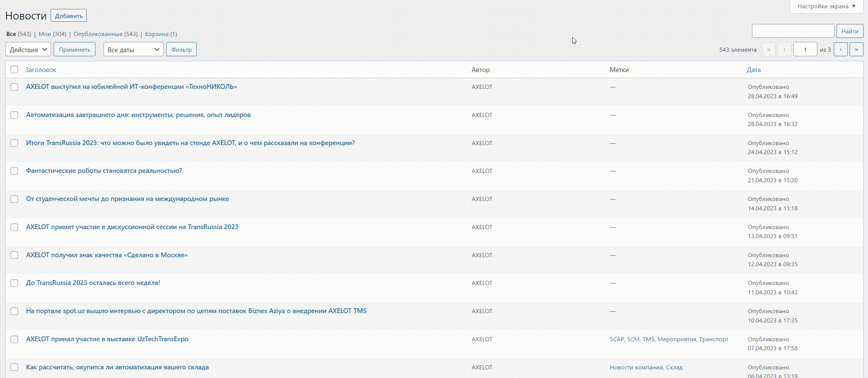Open post До TransRussia 2023 осталась всего неделя!
Screen dimensions: 868x378
[93, 283]
